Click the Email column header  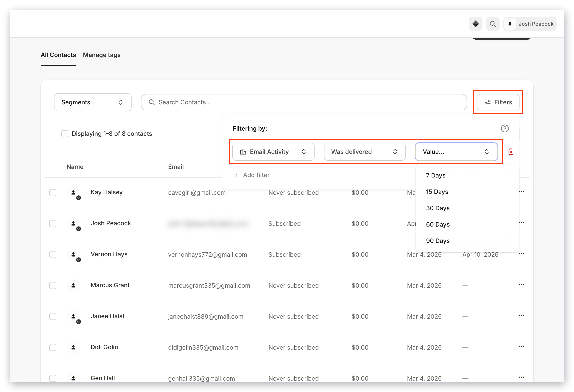[176, 167]
